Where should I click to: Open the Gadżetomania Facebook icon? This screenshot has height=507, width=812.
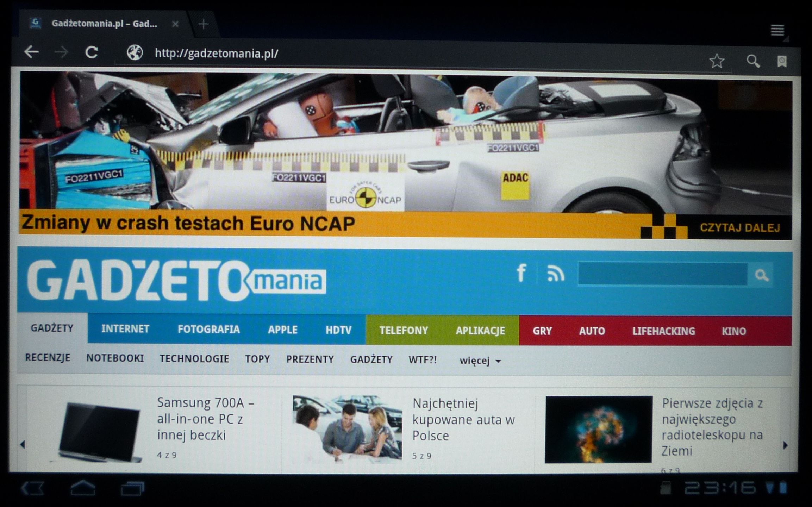coord(521,273)
